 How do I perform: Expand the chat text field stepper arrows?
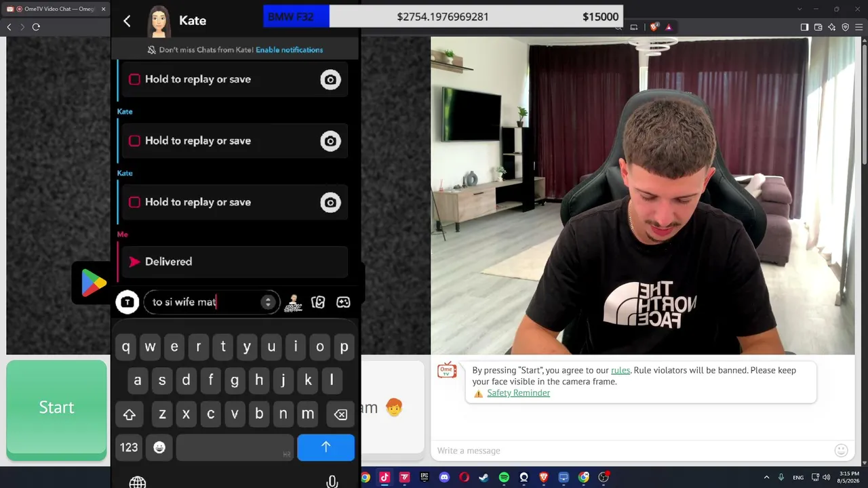point(268,302)
